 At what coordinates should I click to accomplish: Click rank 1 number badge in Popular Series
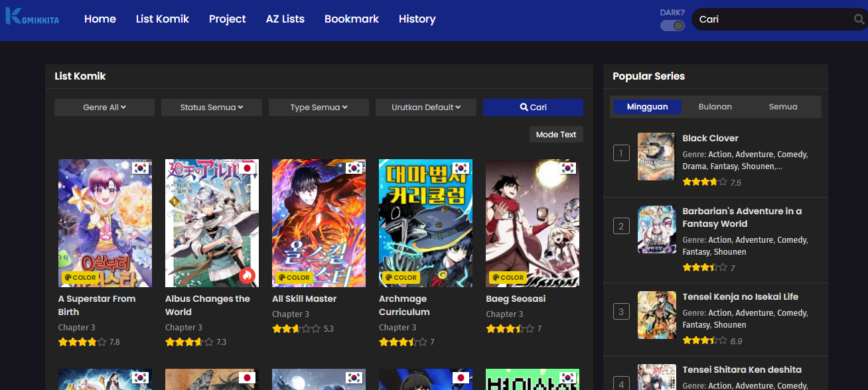[621, 154]
